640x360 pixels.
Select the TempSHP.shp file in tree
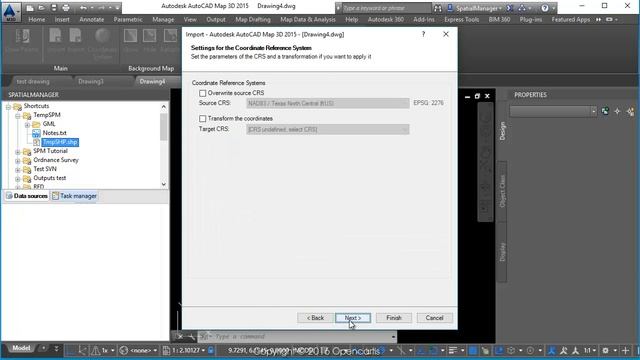60,142
